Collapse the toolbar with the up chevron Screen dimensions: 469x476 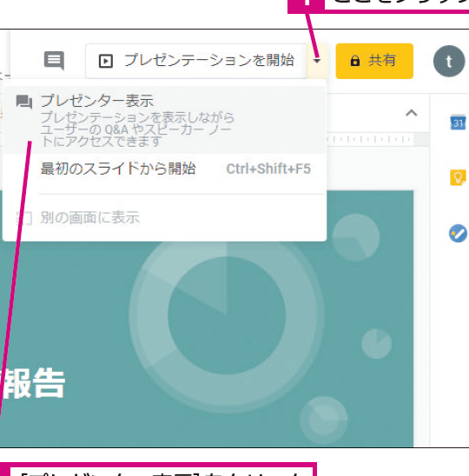[412, 113]
